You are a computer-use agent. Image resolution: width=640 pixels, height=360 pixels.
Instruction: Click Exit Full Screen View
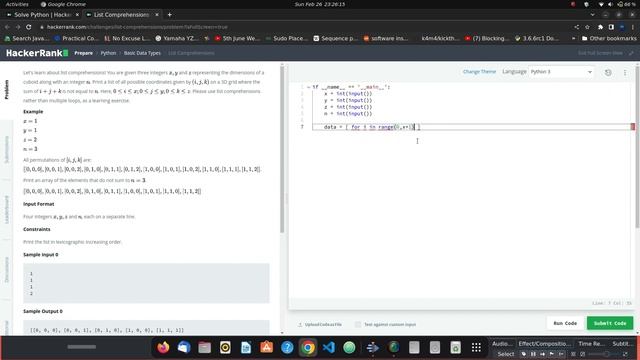coord(606,53)
